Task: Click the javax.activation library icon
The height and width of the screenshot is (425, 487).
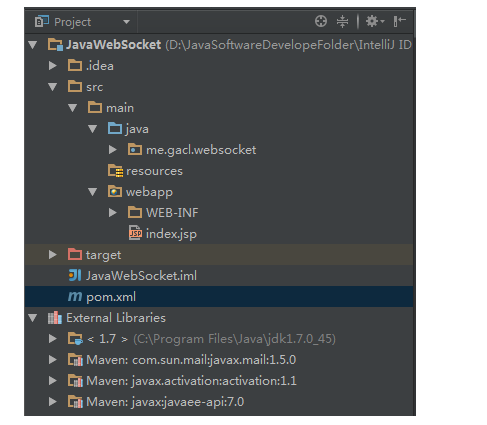Action: coord(75,381)
